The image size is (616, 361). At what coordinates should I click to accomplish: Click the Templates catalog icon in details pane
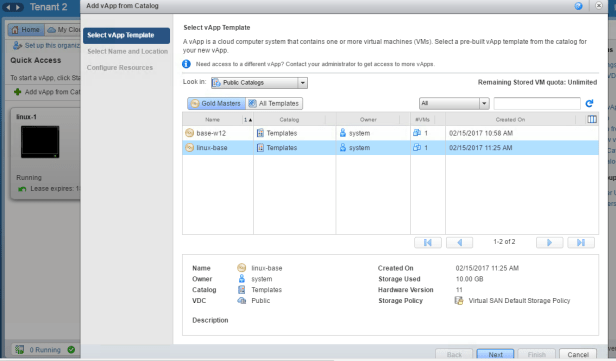[242, 290]
